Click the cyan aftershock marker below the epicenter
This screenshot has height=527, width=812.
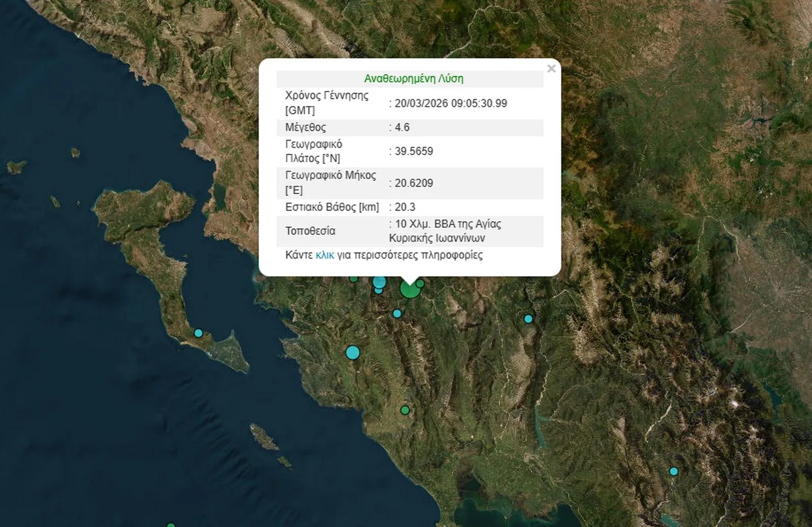pos(397,313)
